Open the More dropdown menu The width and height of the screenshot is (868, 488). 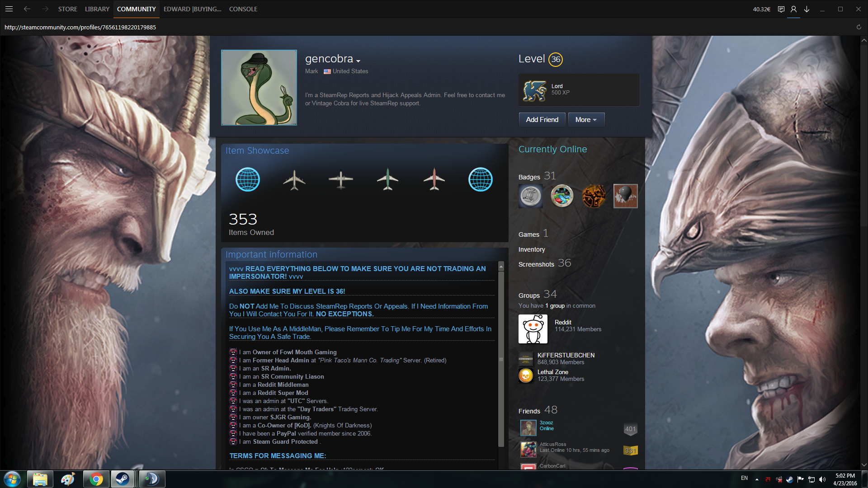point(586,120)
